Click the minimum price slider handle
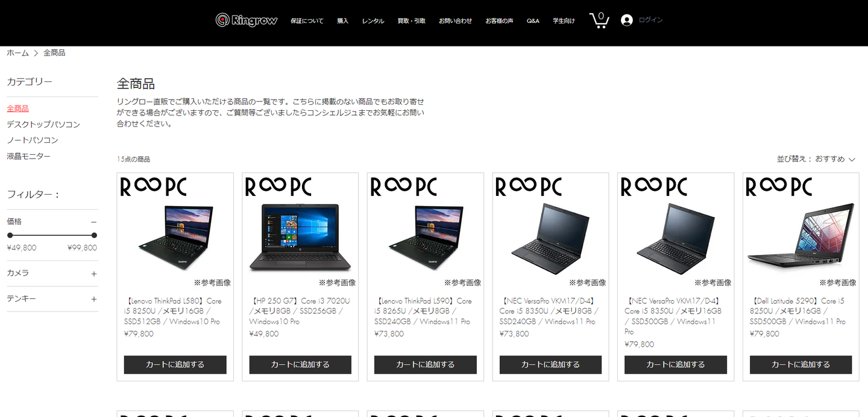 [x=10, y=236]
